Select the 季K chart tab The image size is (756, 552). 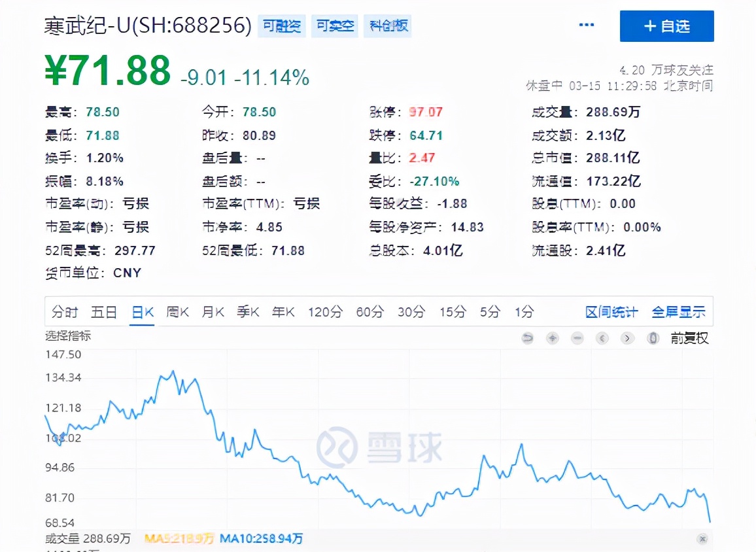pyautogui.click(x=248, y=312)
